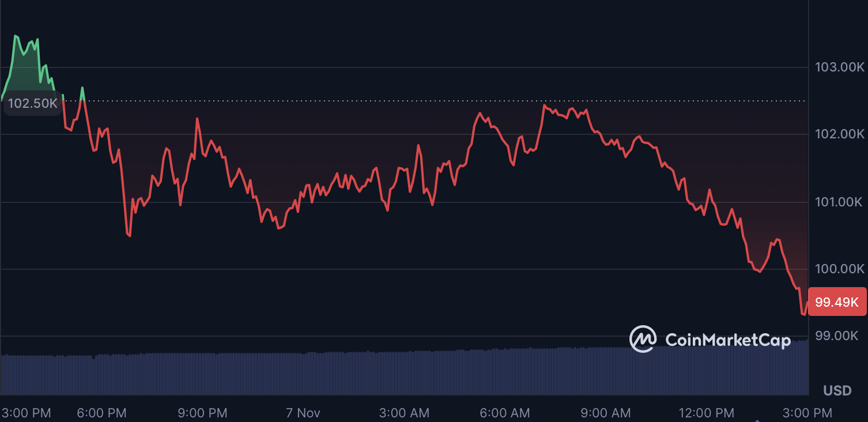This screenshot has width=868, height=422.
Task: Select the 6:00 PM time marker
Action: coord(102,413)
